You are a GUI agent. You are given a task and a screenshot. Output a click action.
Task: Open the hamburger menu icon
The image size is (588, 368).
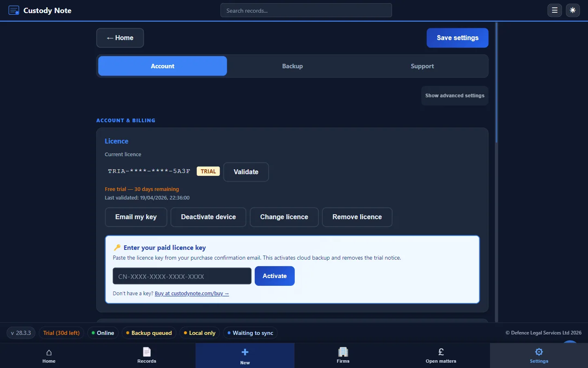[555, 10]
